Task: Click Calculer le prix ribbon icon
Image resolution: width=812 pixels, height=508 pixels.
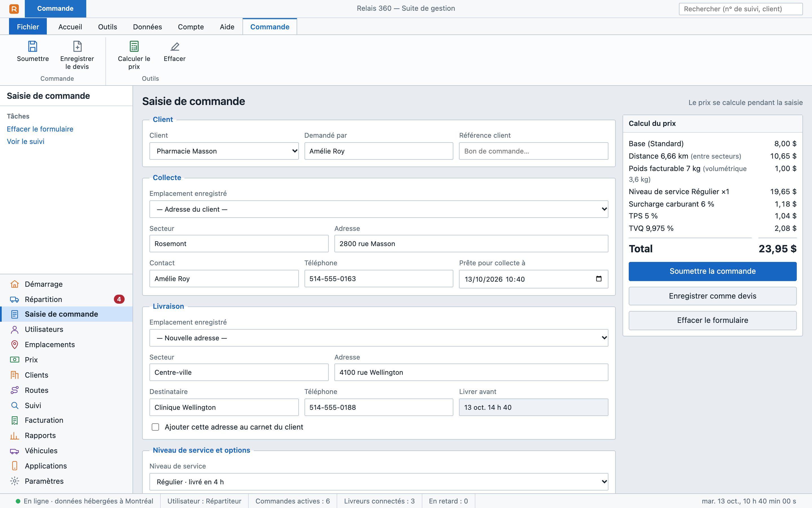Action: 134,46
